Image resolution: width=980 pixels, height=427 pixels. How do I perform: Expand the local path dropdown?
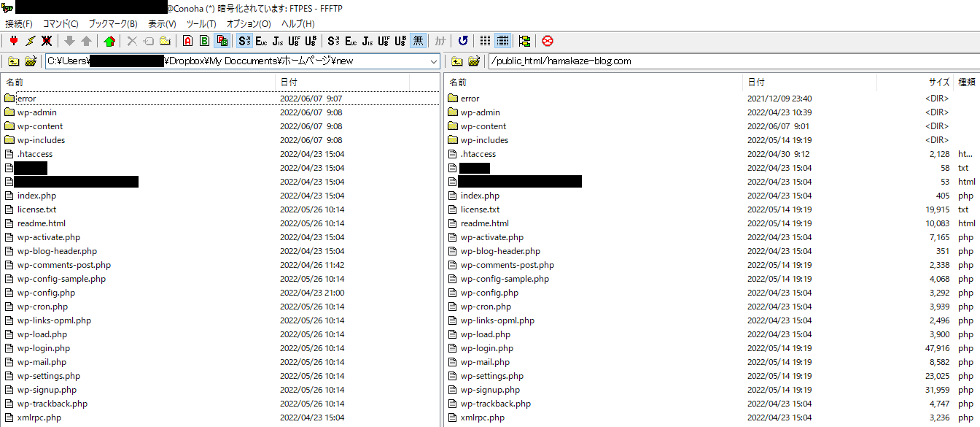click(x=434, y=61)
